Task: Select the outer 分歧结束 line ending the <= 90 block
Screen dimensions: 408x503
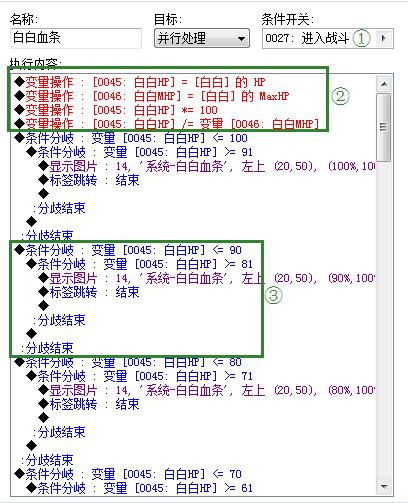Action: (47, 348)
